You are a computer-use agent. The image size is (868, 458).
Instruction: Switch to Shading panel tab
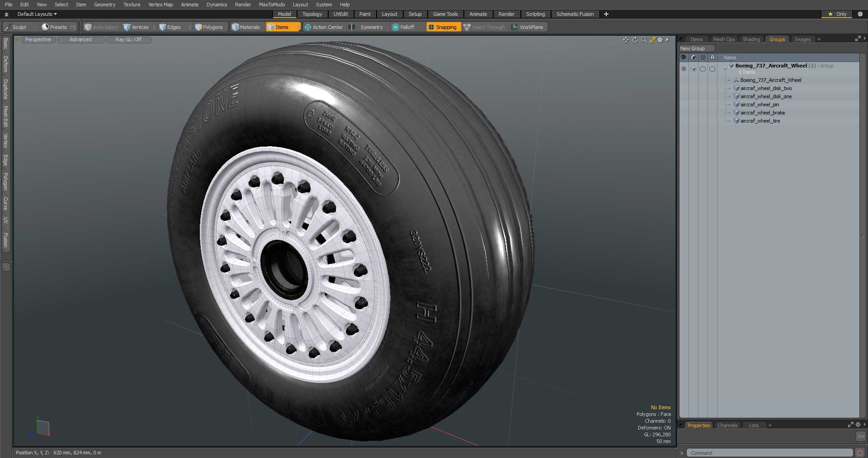(x=751, y=39)
